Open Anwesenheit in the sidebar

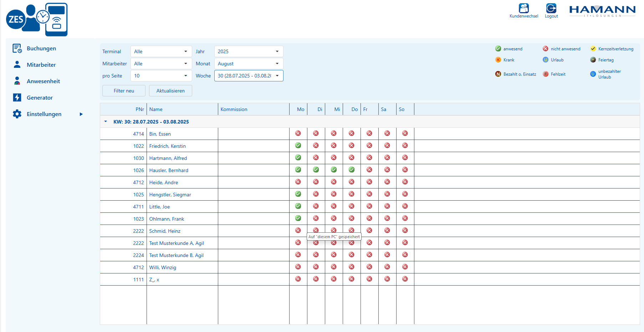44,81
